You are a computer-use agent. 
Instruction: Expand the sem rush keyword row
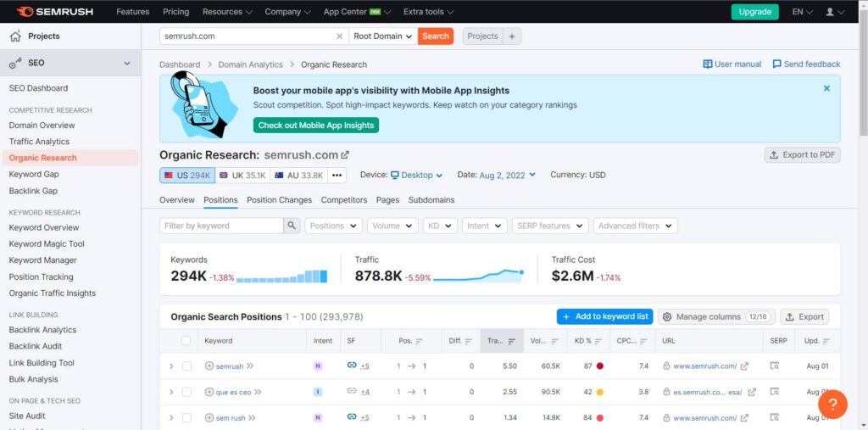click(171, 418)
